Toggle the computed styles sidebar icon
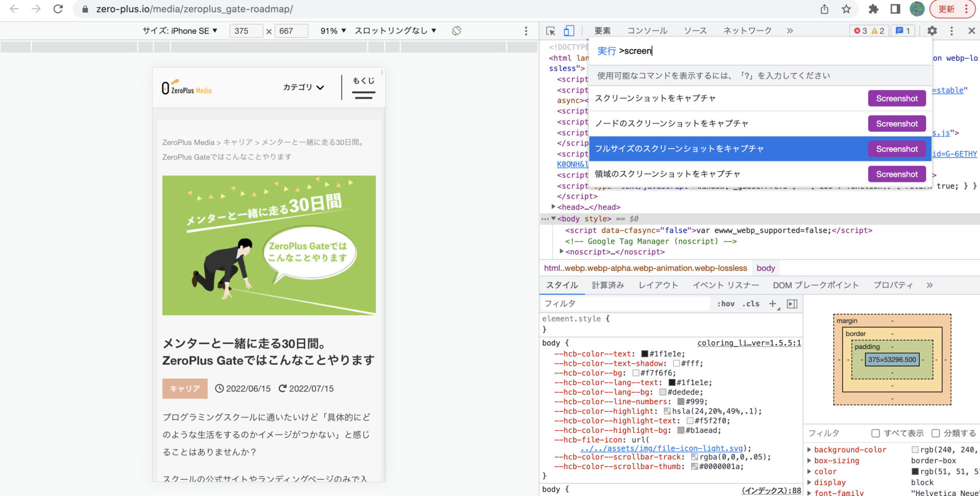Image resolution: width=980 pixels, height=496 pixels. point(792,304)
